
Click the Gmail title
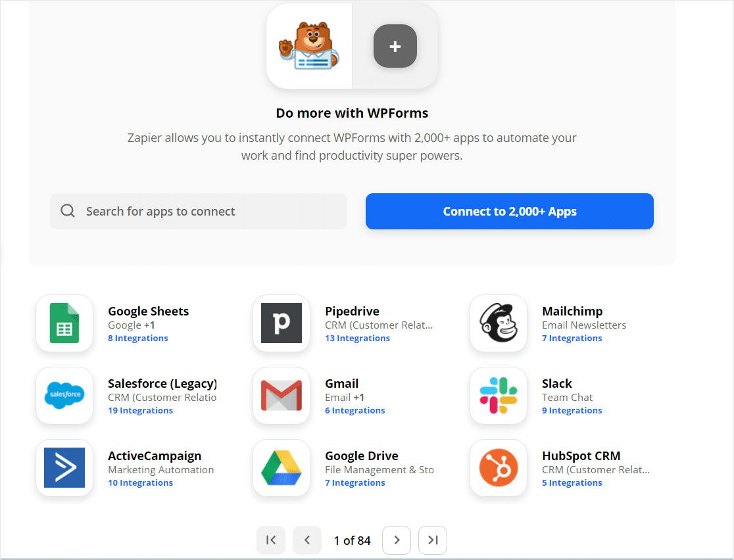pyautogui.click(x=342, y=384)
